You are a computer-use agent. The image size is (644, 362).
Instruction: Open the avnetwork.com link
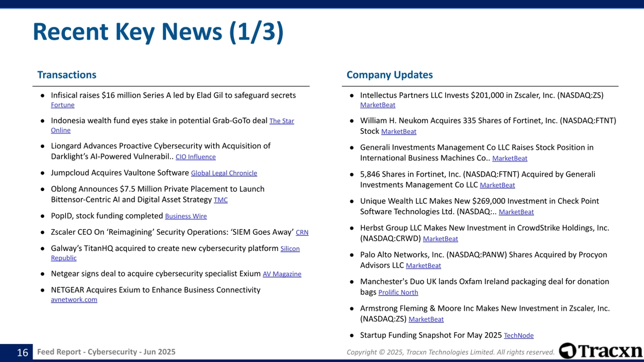click(x=74, y=300)
